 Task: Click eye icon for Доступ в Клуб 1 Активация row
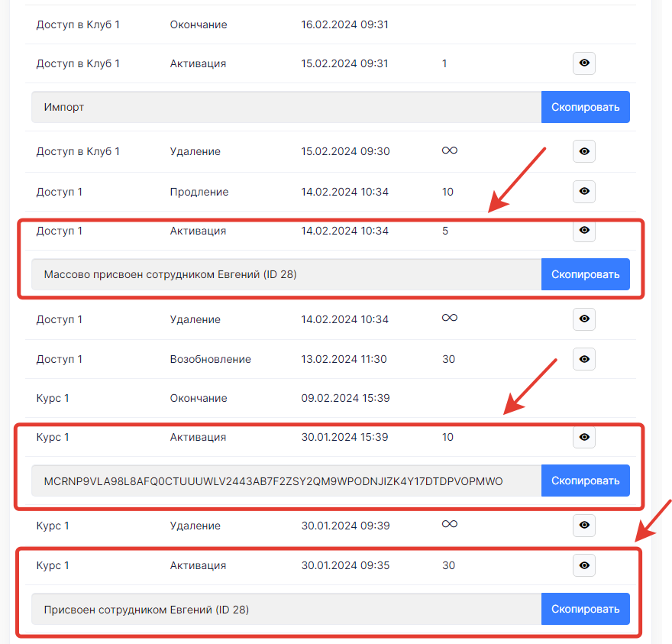tap(584, 63)
